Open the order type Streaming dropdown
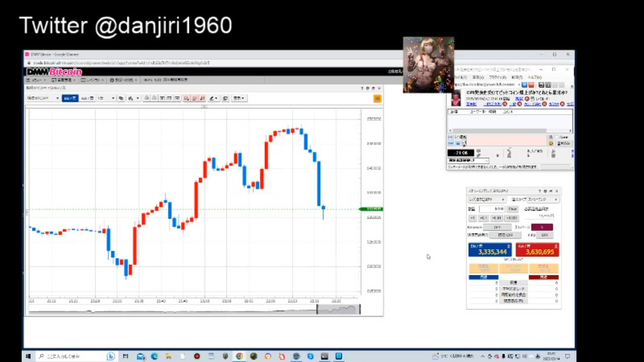This screenshot has height=362, width=644. (543, 200)
